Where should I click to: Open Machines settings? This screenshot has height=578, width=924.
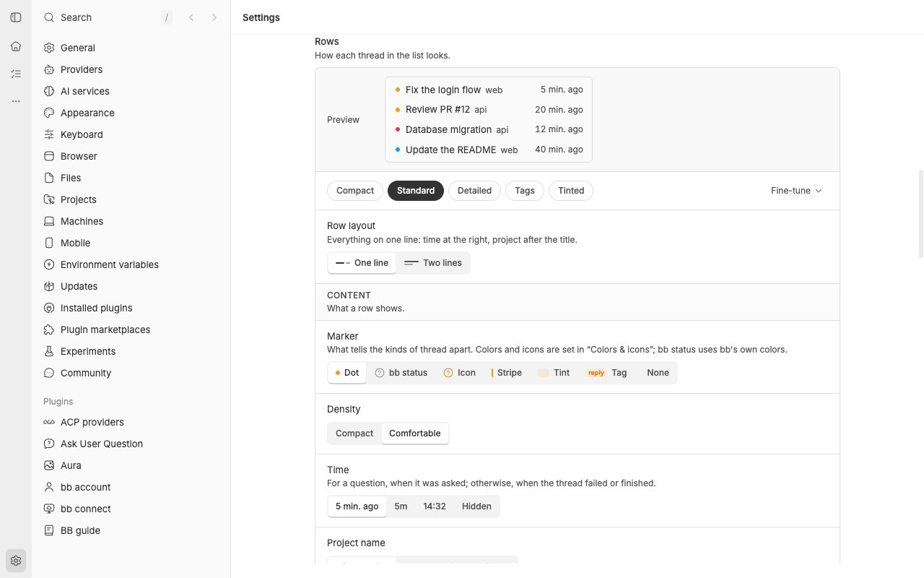point(131,221)
